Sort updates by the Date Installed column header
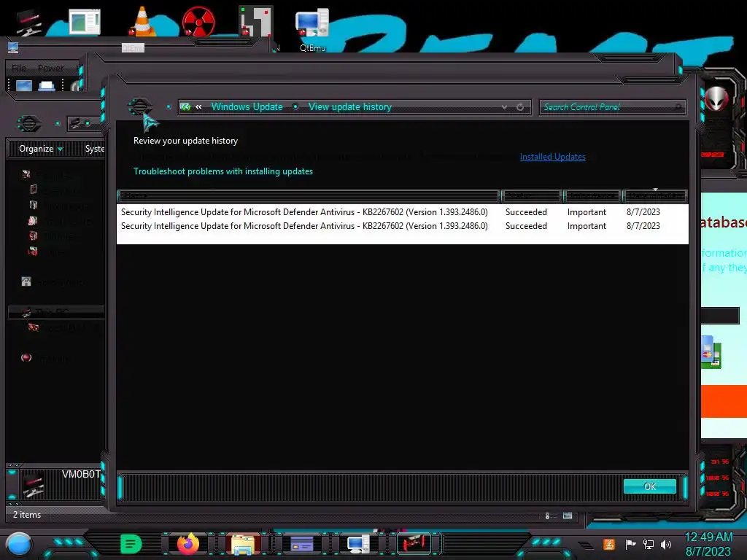This screenshot has height=560, width=747. 655,195
